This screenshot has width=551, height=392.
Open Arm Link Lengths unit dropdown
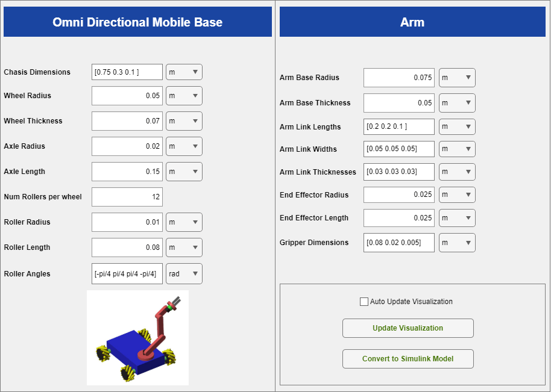click(x=457, y=126)
